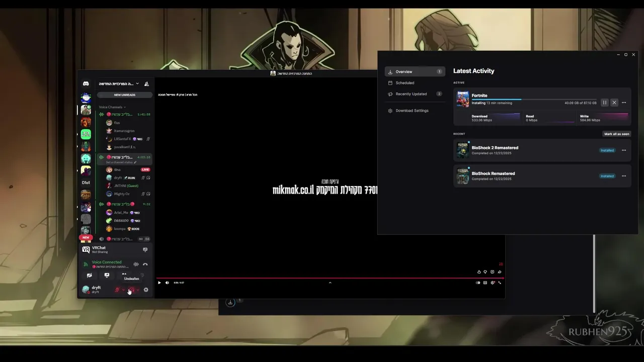This screenshot has height=362, width=644.
Task: Open Discord user settings gear
Action: tap(146, 290)
